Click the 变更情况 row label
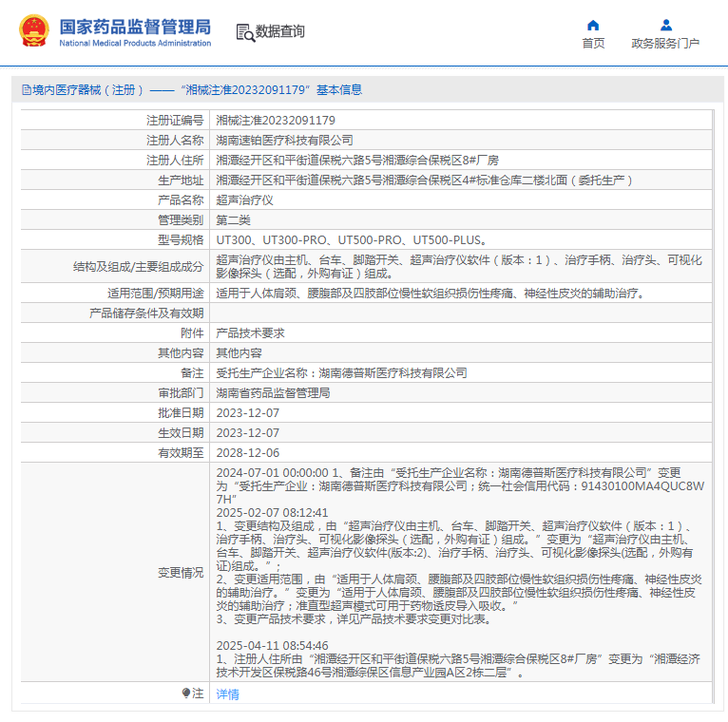728x722 pixels. pyautogui.click(x=181, y=573)
